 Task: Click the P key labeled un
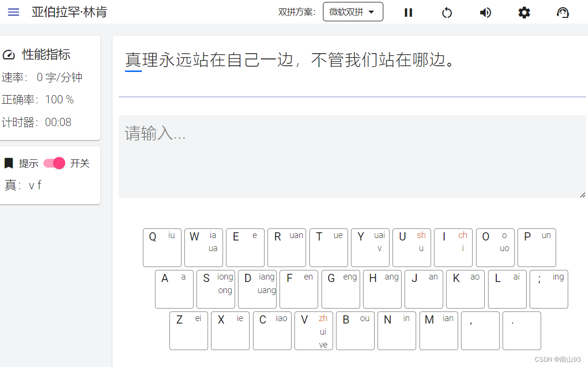coord(537,248)
